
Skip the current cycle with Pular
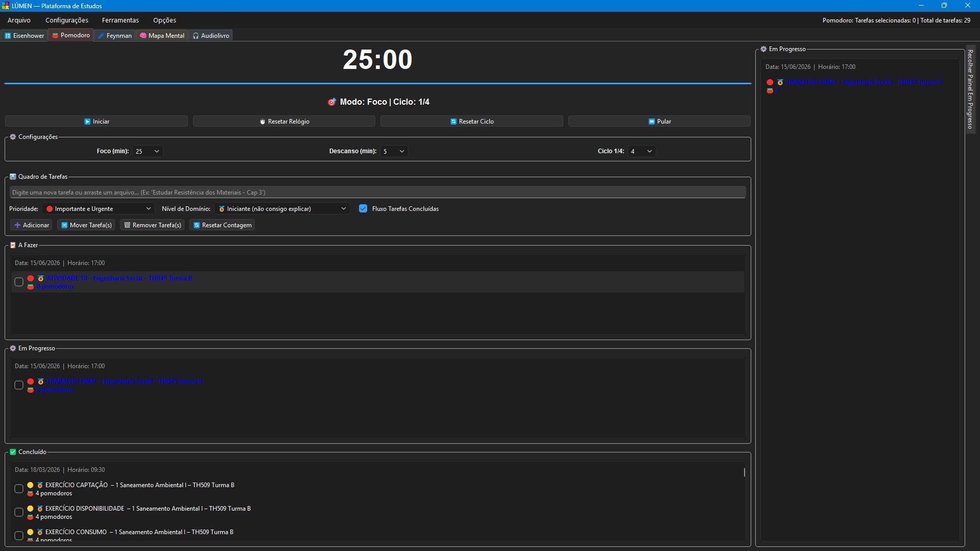pyautogui.click(x=659, y=121)
